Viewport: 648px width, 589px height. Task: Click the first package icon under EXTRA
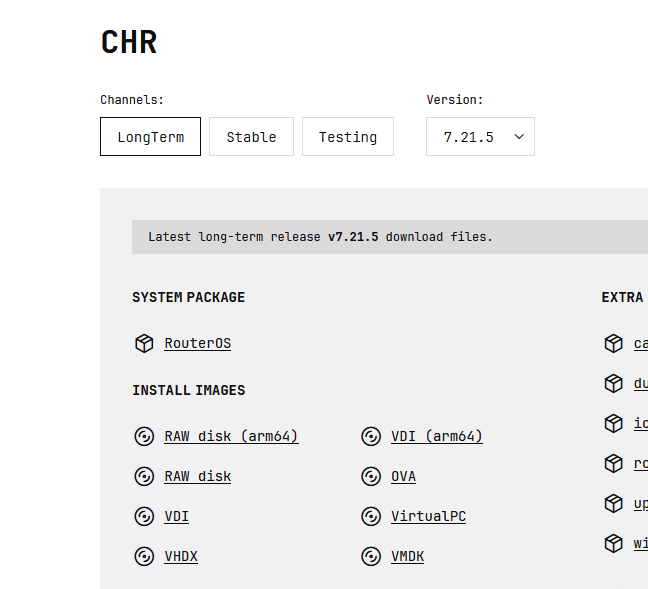(614, 343)
